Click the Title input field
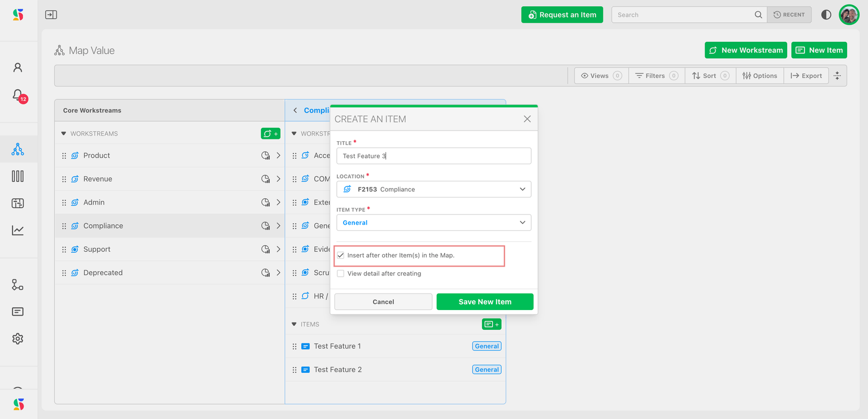Image resolution: width=868 pixels, height=419 pixels. [433, 156]
